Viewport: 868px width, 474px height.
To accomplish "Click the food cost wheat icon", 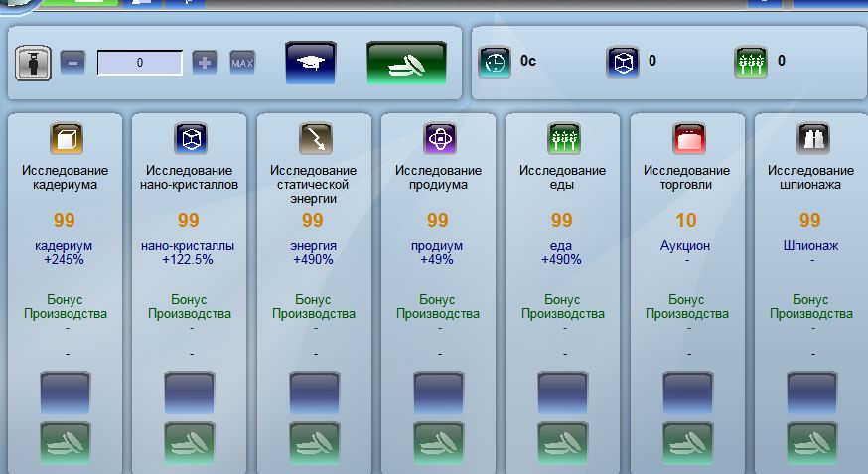I will click(751, 62).
